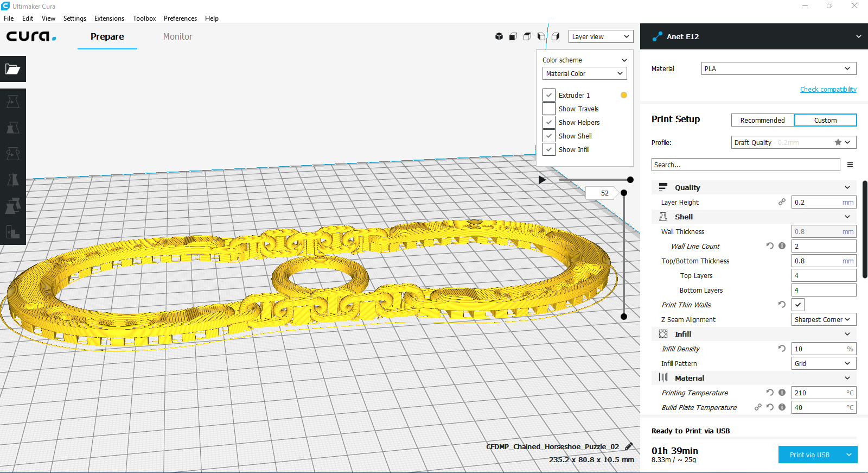Click link icon beside Build Plate Temperature
Viewport: 868px width, 473px height.
pyautogui.click(x=758, y=407)
